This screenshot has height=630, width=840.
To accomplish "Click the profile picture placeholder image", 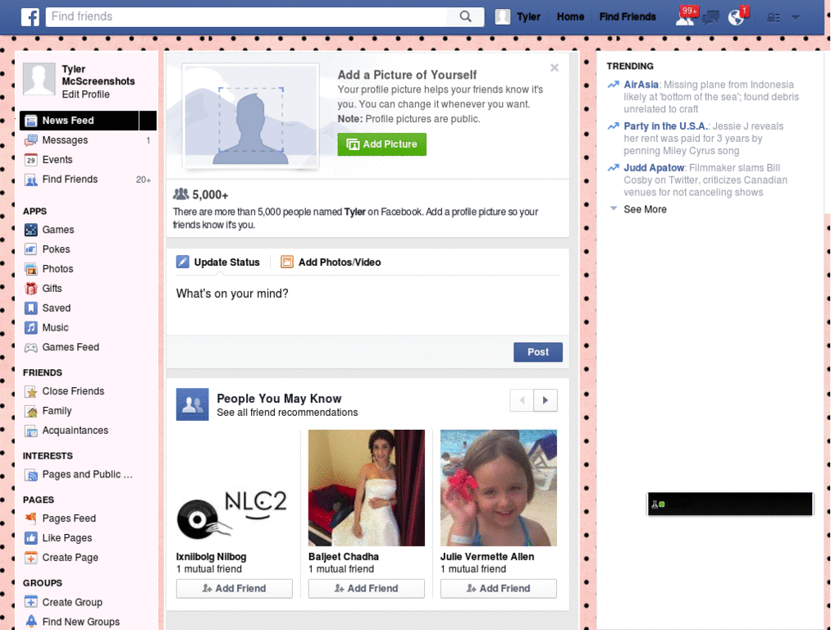I will pos(251,116).
